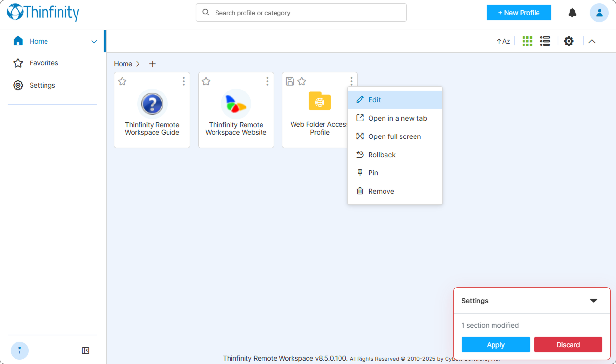616x364 pixels.
Task: Click the Home breadcrumb link
Action: pos(123,64)
